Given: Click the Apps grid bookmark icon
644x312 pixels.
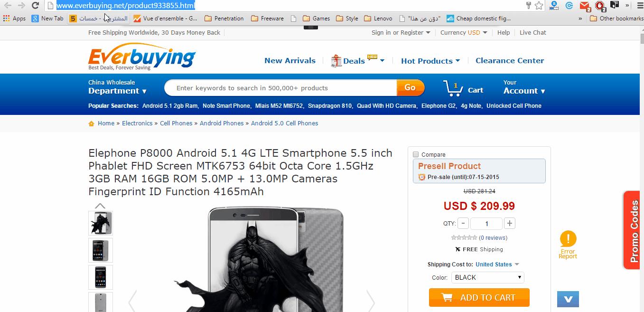Looking at the screenshot, I should coord(6,19).
